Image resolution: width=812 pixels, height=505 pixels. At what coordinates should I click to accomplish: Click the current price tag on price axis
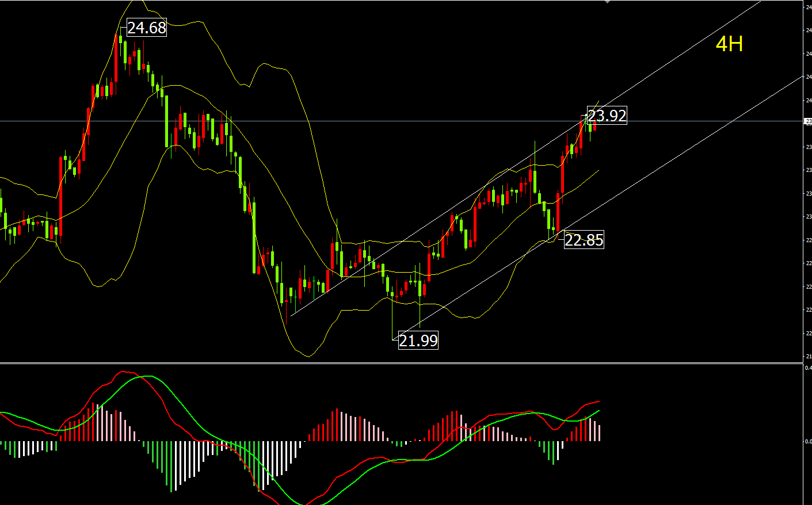tap(807, 121)
